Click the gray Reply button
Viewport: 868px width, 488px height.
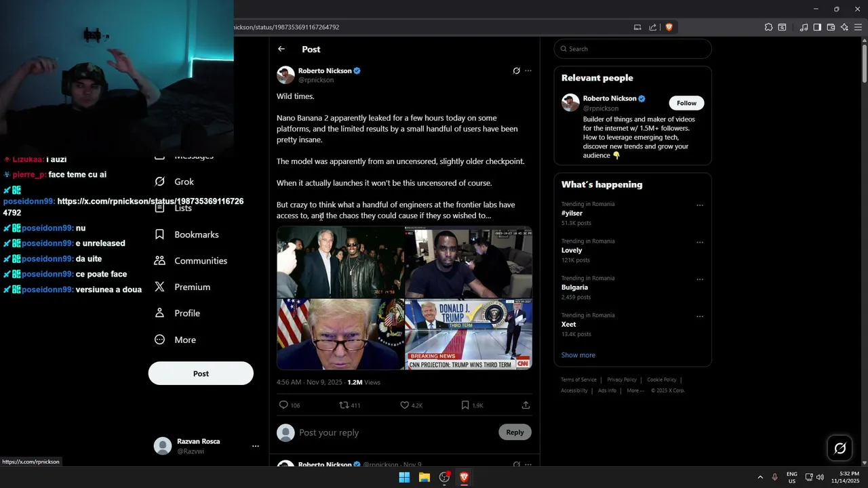click(x=515, y=432)
